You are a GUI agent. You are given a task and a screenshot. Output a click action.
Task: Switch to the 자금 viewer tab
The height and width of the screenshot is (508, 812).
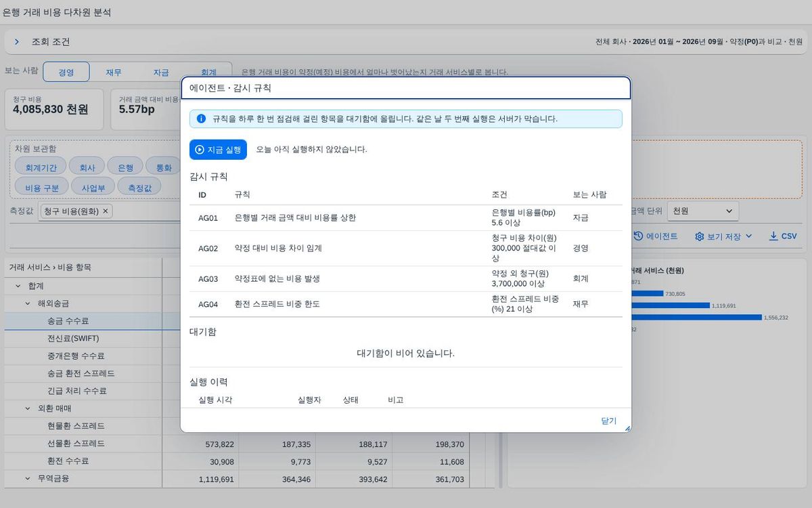161,72
